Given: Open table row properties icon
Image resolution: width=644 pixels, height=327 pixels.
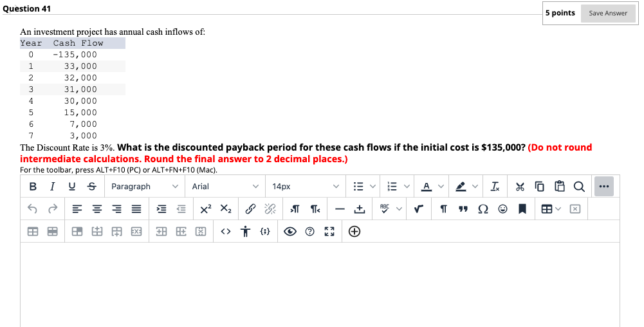Looking at the screenshot, I should click(52, 232).
